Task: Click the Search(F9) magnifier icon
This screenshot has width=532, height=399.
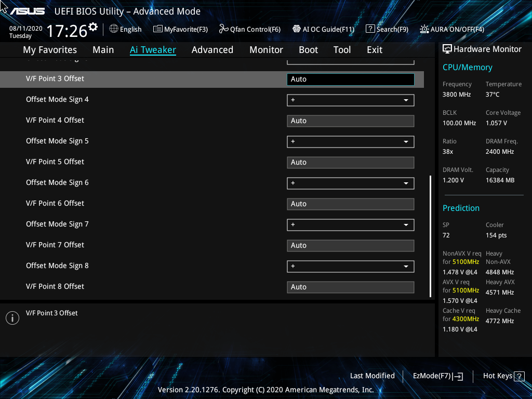Action: point(370,30)
